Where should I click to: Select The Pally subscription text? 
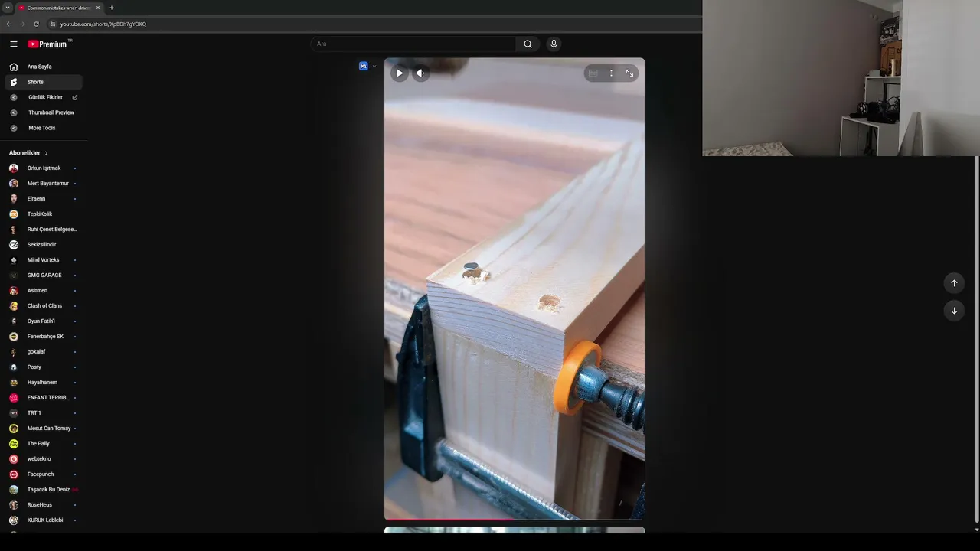click(38, 444)
